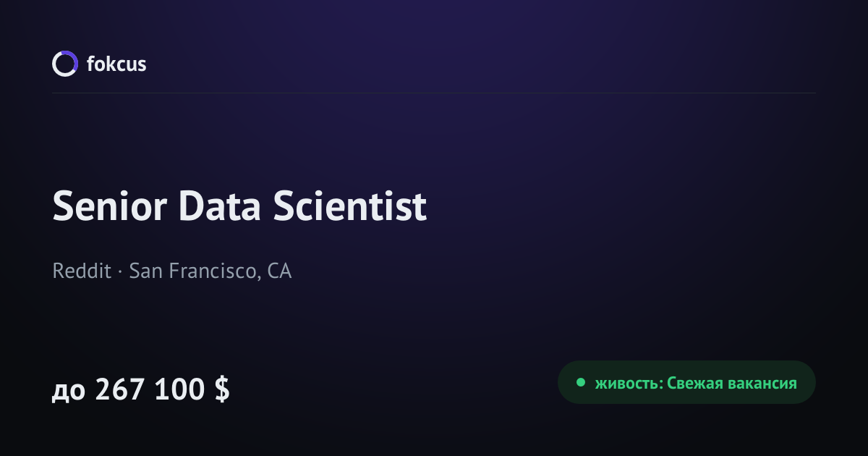Click the Свежая вакансия freshness badge

[686, 382]
